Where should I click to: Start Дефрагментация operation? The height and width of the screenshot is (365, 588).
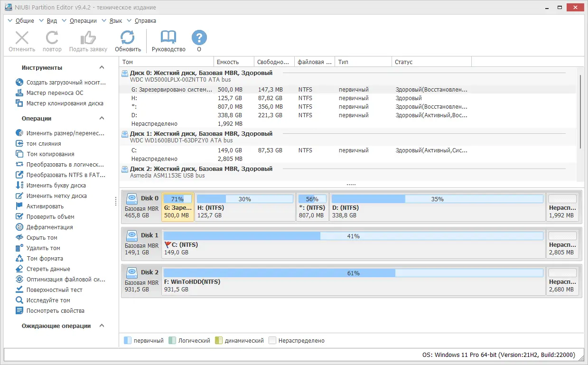(44, 227)
